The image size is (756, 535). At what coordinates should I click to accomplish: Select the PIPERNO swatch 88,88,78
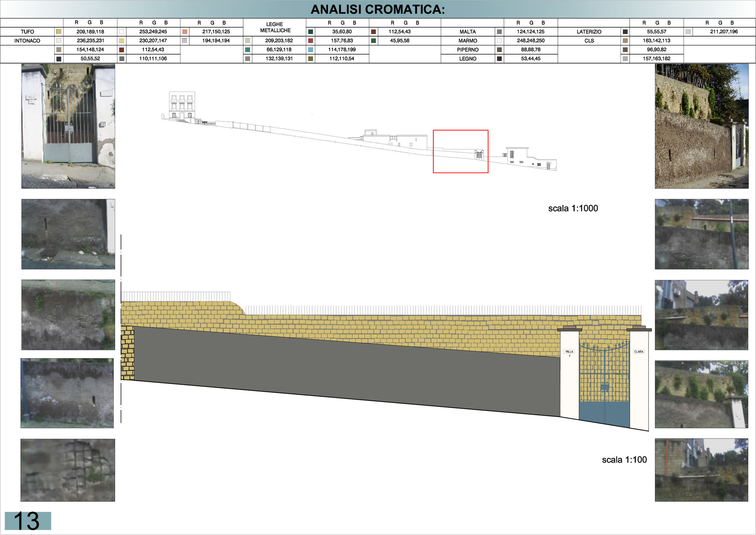(x=499, y=49)
